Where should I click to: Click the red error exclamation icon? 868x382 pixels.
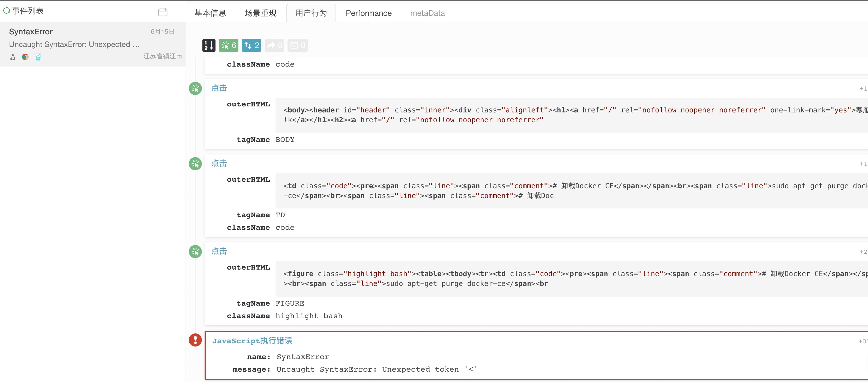195,340
